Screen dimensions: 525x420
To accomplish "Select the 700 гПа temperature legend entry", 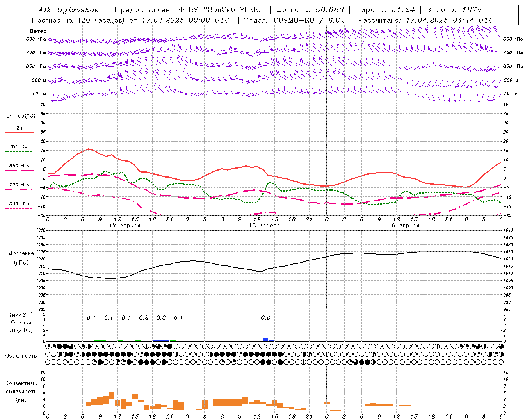I will (x=19, y=185).
